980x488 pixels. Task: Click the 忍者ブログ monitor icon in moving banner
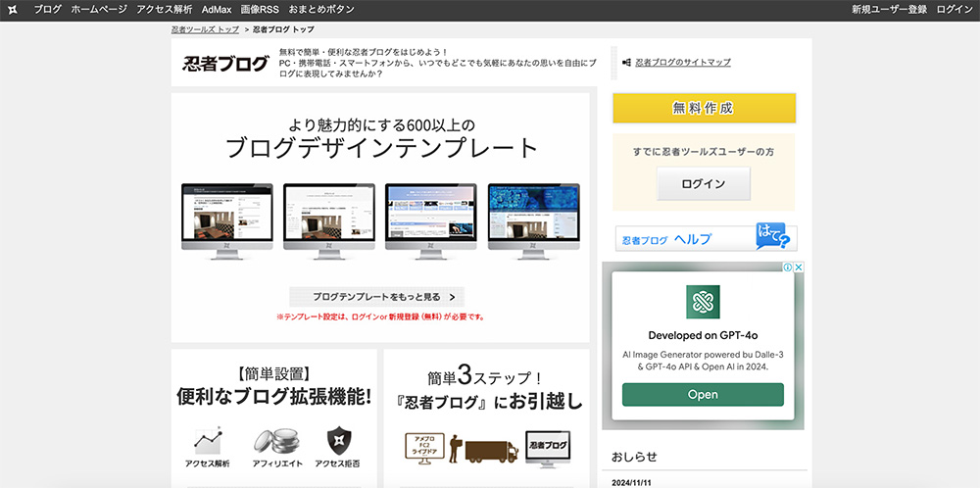(x=548, y=449)
